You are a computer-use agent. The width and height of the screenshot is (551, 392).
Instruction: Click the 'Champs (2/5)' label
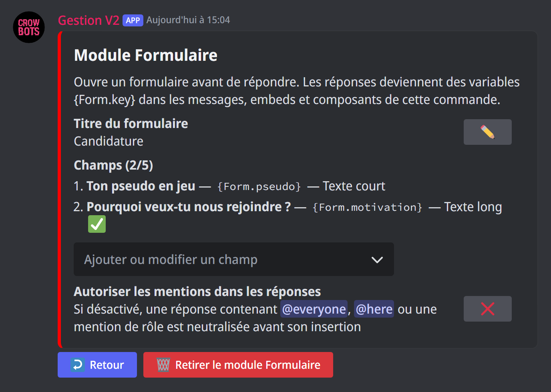[113, 165]
